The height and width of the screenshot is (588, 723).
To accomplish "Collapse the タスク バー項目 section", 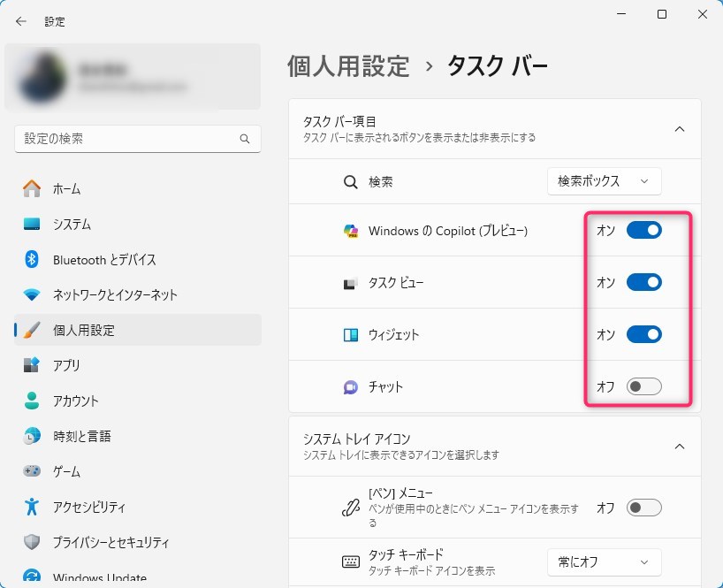I will 679,129.
